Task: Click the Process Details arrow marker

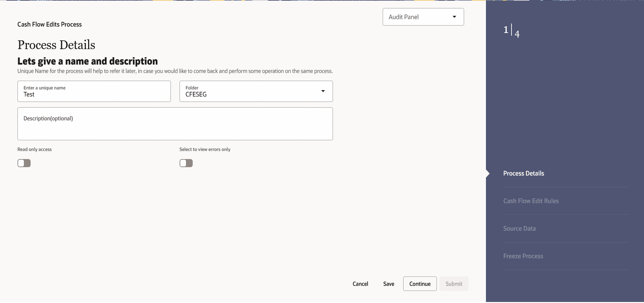Action: [x=488, y=174]
